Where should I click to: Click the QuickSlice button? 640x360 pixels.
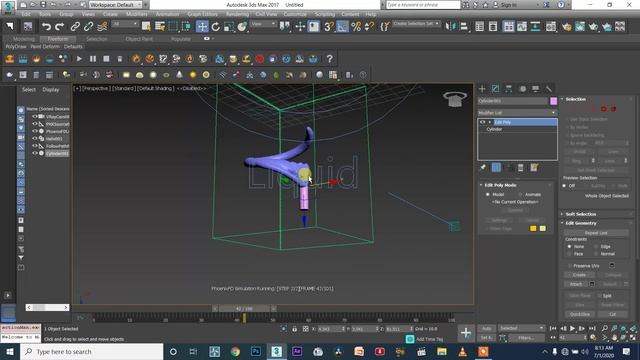[580, 314]
